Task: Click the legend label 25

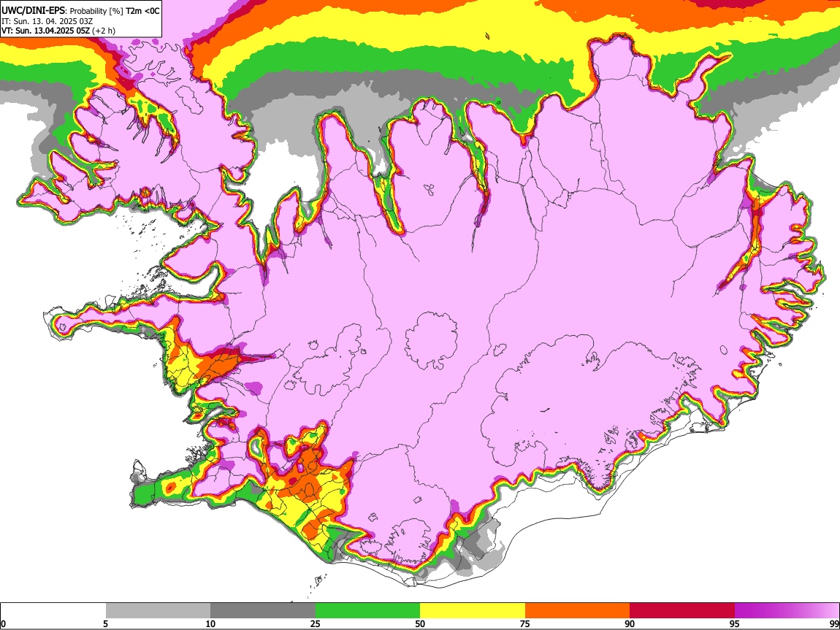Action: tap(316, 624)
